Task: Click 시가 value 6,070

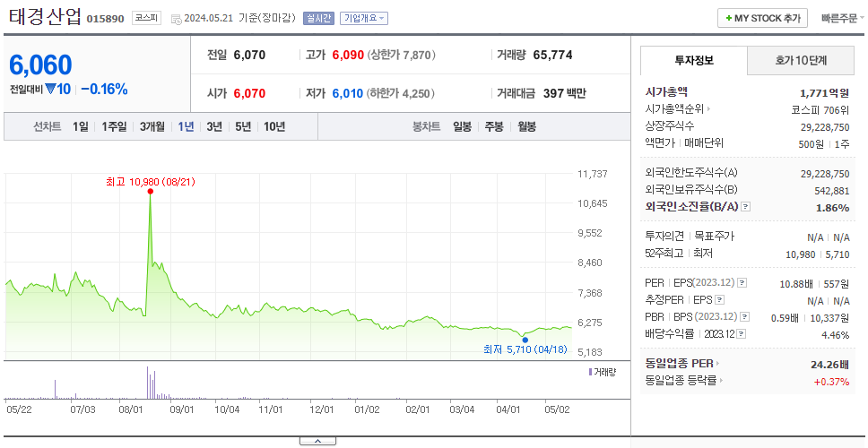Action: click(249, 93)
